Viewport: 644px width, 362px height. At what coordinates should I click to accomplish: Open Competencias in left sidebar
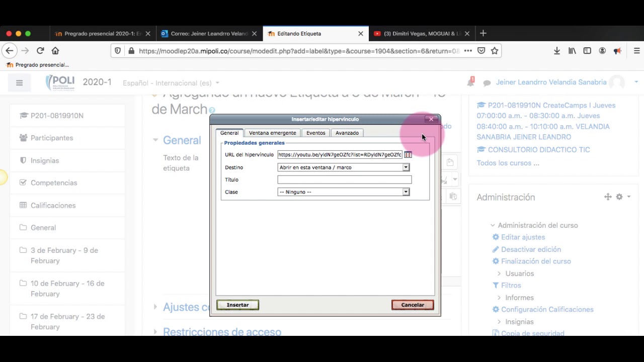pos(54,183)
